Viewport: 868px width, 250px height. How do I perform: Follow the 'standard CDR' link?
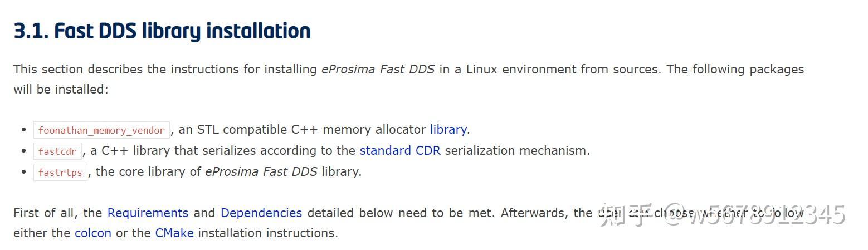point(400,150)
